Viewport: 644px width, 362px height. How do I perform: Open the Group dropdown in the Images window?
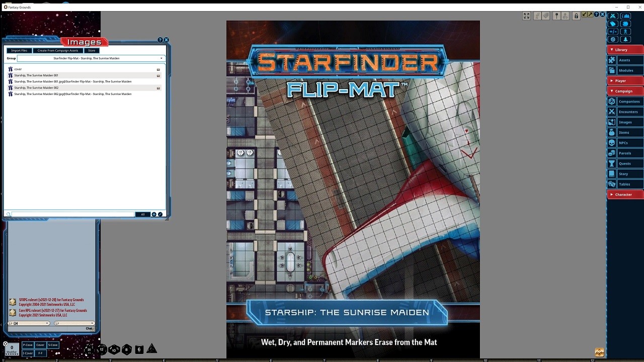[x=161, y=58]
